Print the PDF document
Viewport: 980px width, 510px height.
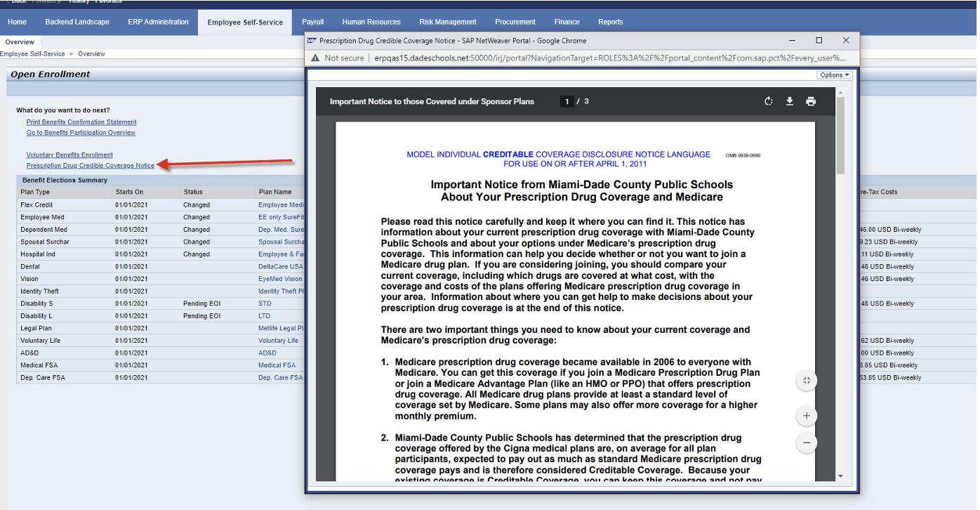tap(811, 101)
